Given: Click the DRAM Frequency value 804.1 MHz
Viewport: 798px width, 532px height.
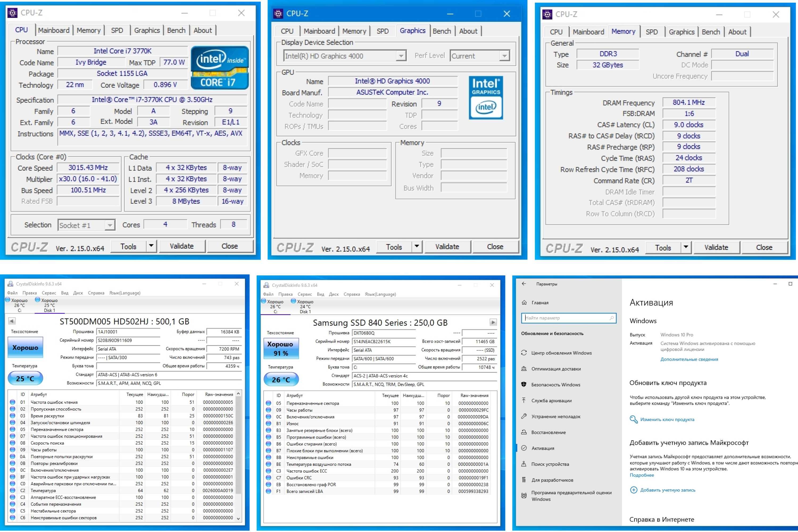Looking at the screenshot, I should 689,102.
